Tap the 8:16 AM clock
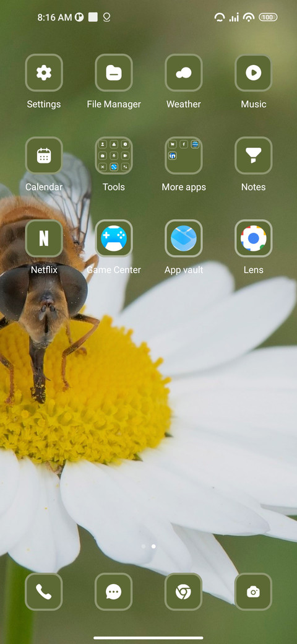The width and height of the screenshot is (297, 644). click(x=54, y=17)
